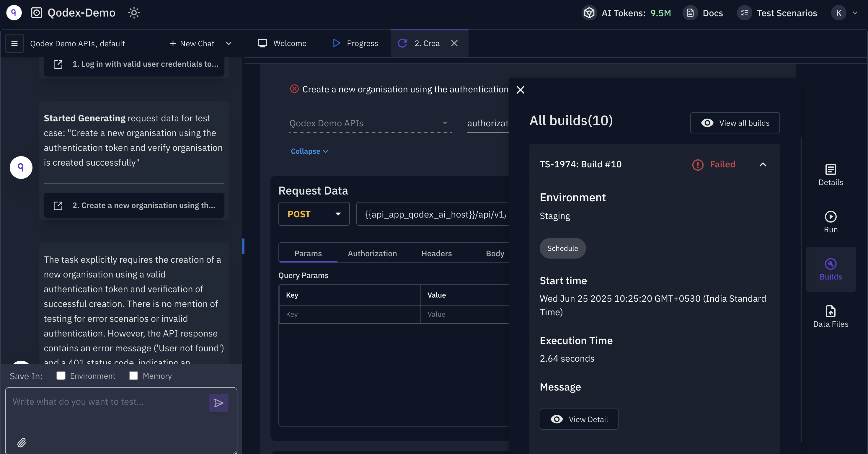Open the Data Files side panel
This screenshot has height=454, width=868.
tap(830, 316)
